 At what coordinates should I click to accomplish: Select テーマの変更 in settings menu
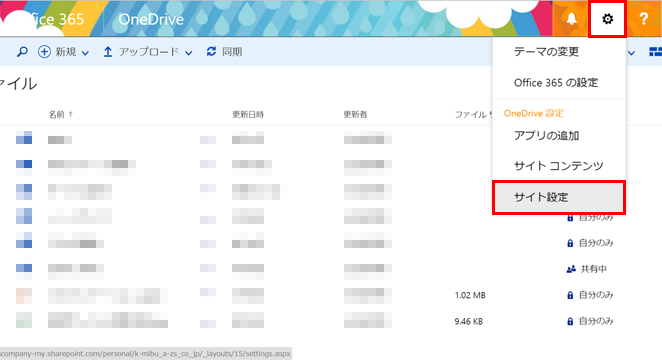(546, 51)
